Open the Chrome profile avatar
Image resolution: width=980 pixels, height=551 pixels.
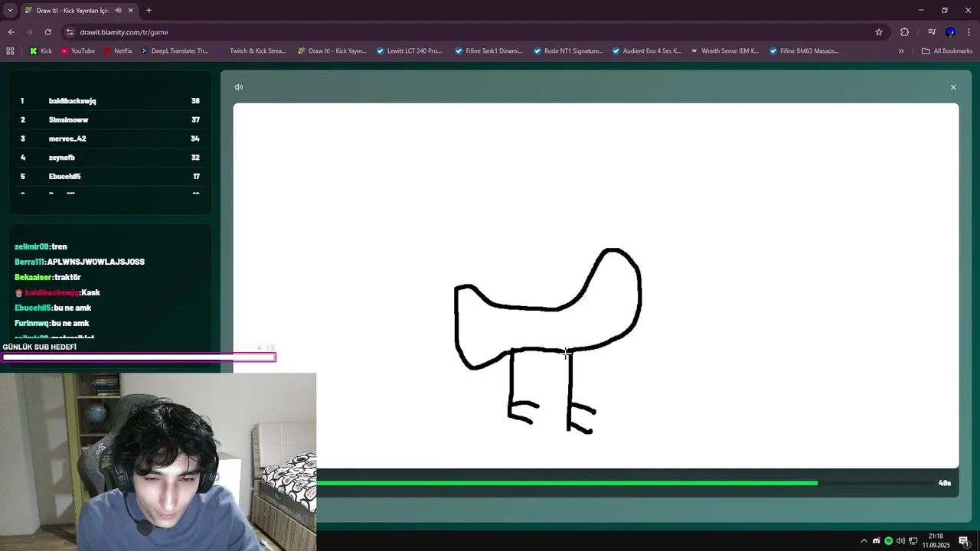(x=950, y=32)
